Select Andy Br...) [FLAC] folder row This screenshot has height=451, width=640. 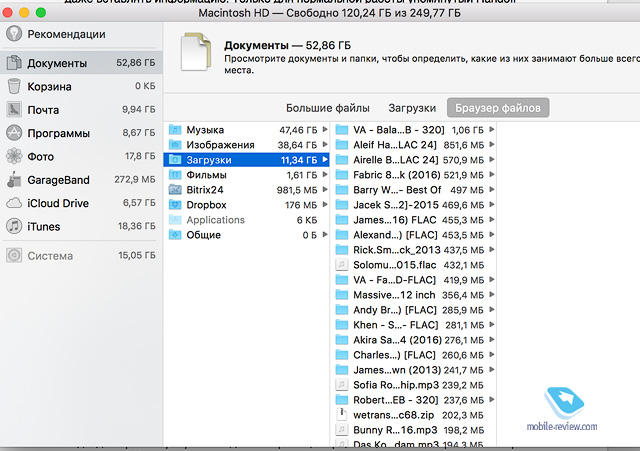[x=414, y=310]
